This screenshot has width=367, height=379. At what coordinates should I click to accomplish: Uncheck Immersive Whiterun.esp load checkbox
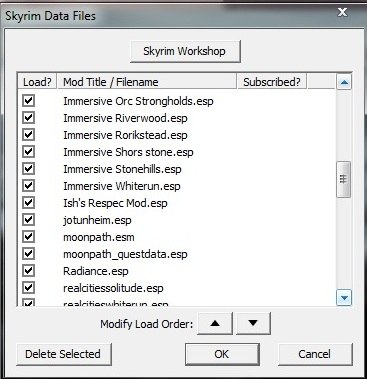(28, 185)
